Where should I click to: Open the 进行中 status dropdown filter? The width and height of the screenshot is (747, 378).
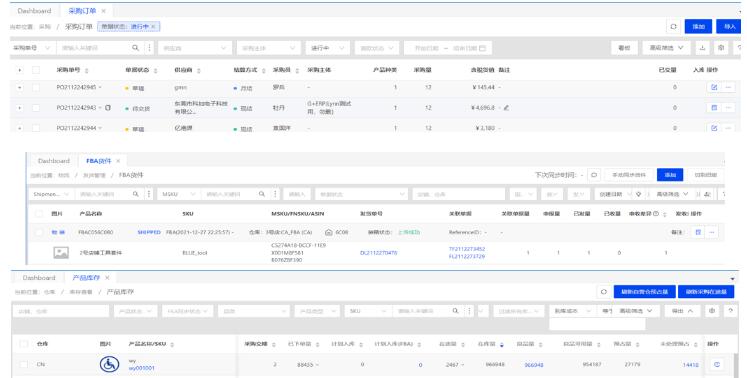[x=328, y=48]
